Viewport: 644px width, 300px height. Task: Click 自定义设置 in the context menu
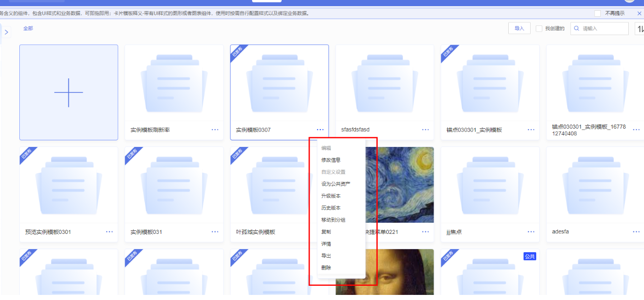point(333,172)
